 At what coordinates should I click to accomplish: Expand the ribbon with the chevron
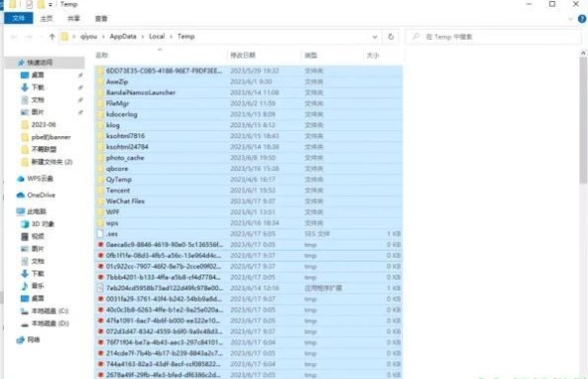click(571, 19)
